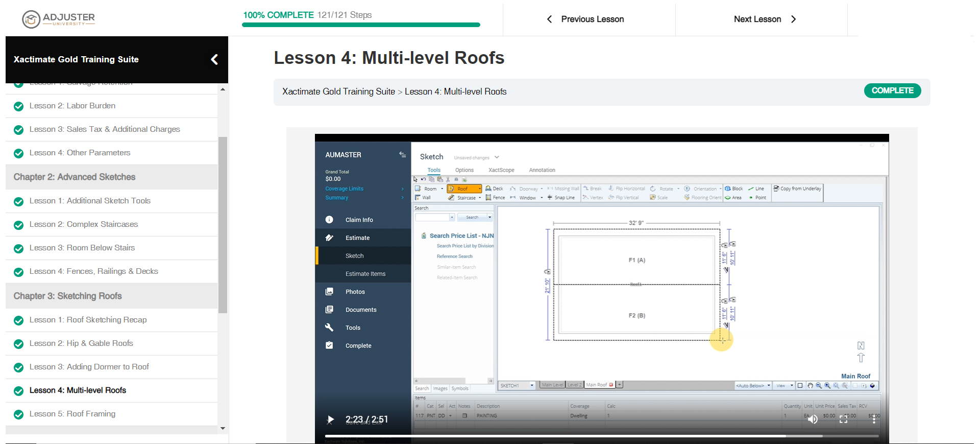Click the Adjuster University logo
The image size is (980, 444).
coord(59,19)
